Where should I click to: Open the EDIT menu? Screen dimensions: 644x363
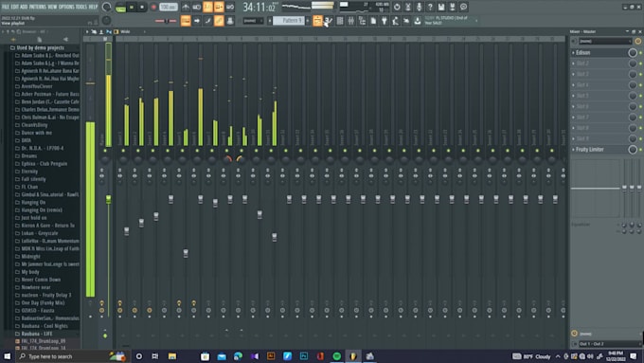pyautogui.click(x=14, y=7)
